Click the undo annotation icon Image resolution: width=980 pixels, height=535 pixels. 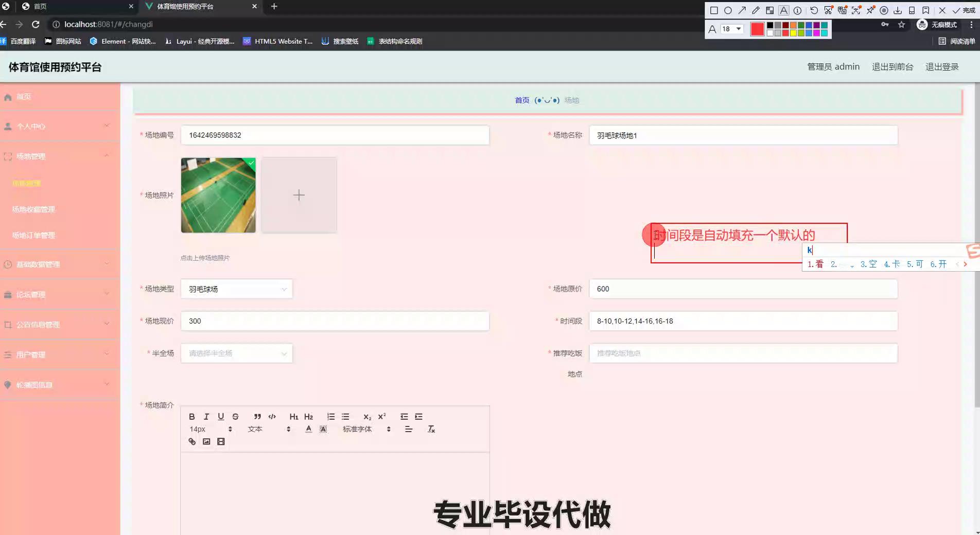814,10
